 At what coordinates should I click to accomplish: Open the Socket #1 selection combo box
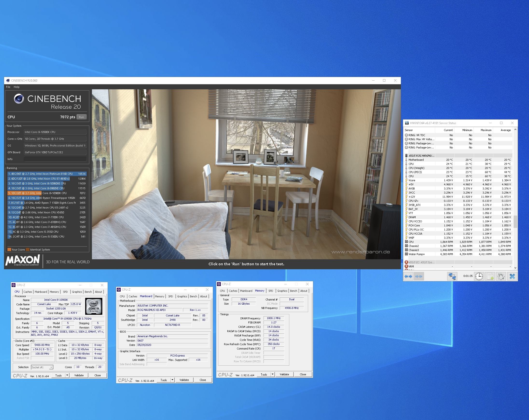(x=42, y=367)
